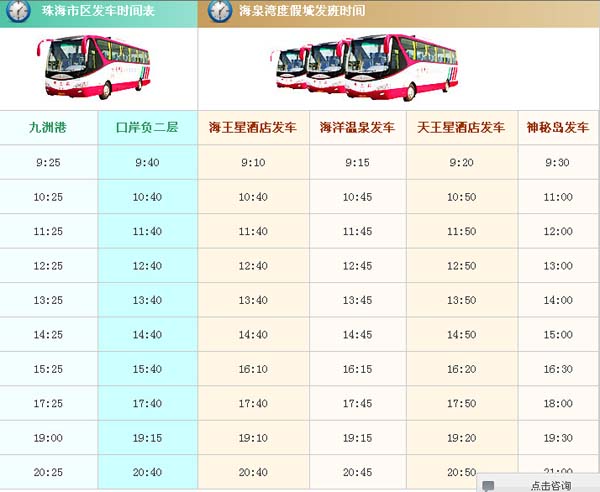The image size is (600, 492).
Task: Click the 海王星酒店发车 column header
Action: point(253,127)
